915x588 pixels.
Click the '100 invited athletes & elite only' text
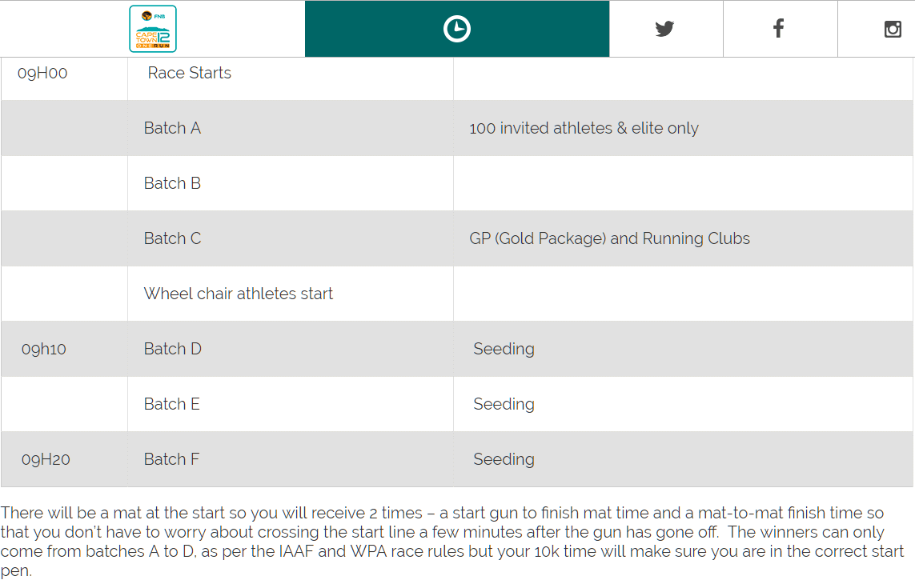pos(584,128)
